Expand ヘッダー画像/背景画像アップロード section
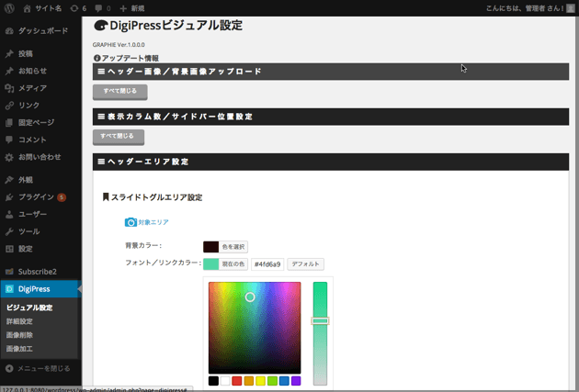 click(x=331, y=72)
